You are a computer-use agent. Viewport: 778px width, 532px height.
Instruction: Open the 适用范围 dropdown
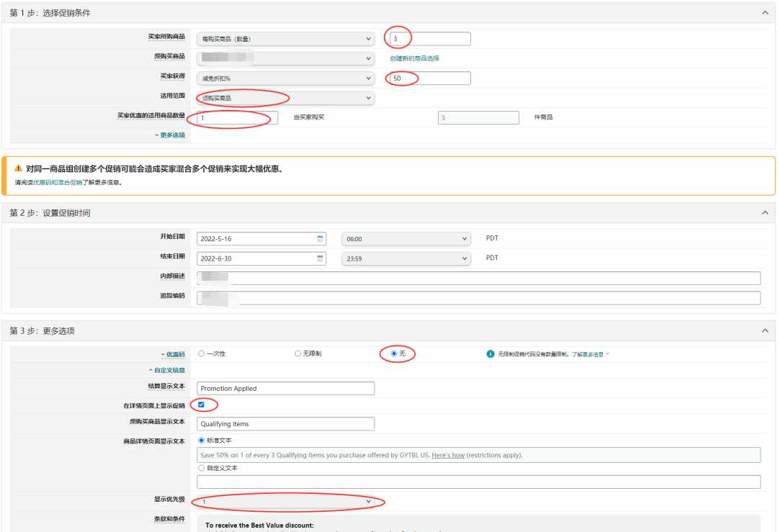pyautogui.click(x=285, y=98)
